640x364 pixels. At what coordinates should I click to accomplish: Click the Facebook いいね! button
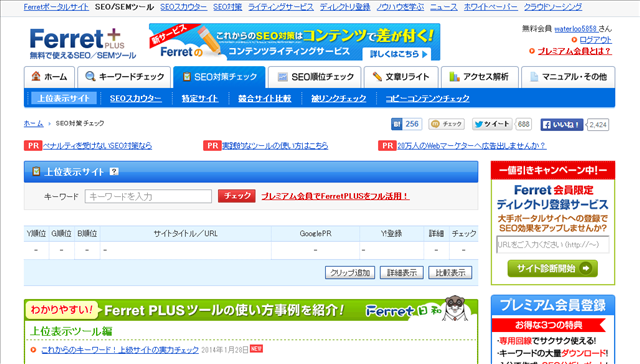(x=562, y=125)
